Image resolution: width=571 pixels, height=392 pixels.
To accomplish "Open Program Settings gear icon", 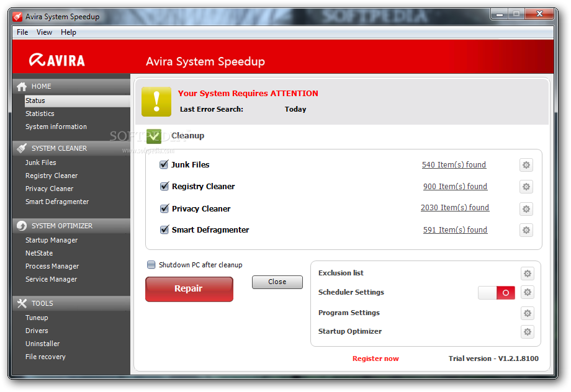I will click(x=528, y=313).
